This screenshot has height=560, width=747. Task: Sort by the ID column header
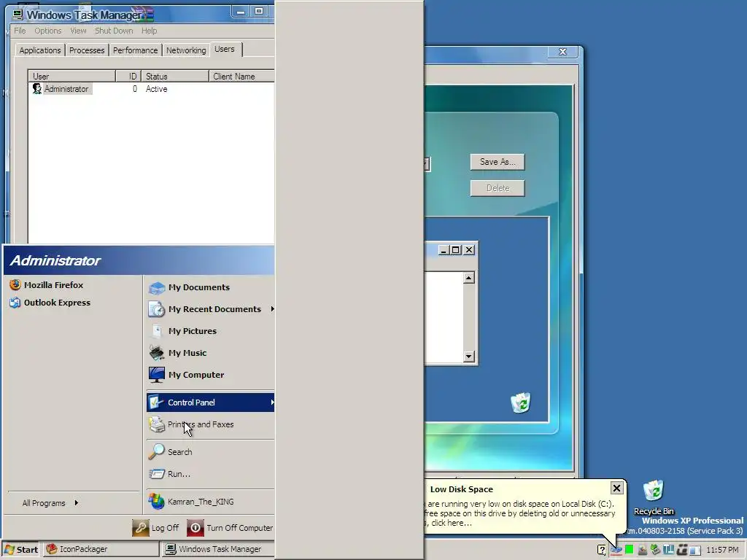click(x=128, y=76)
